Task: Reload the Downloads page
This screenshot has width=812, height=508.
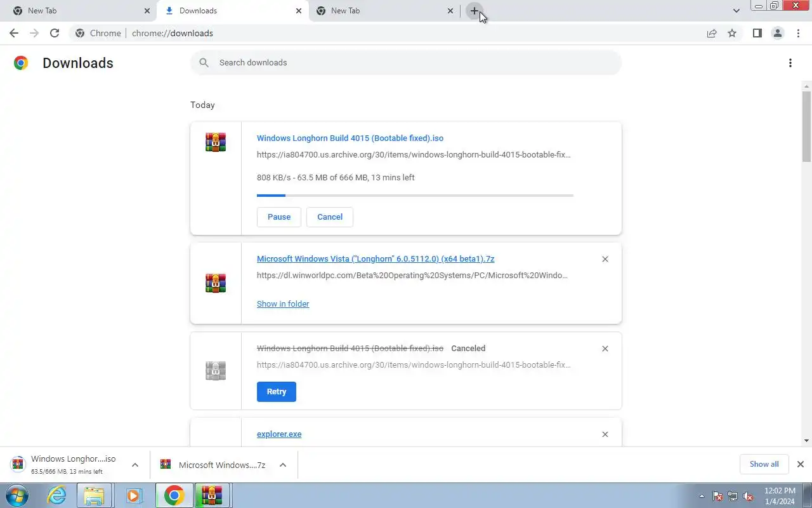Action: tap(55, 33)
